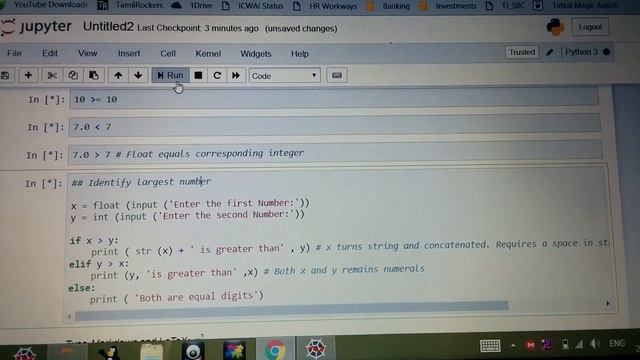Click the penguin taskbar icon
The height and width of the screenshot is (360, 640).
click(108, 352)
